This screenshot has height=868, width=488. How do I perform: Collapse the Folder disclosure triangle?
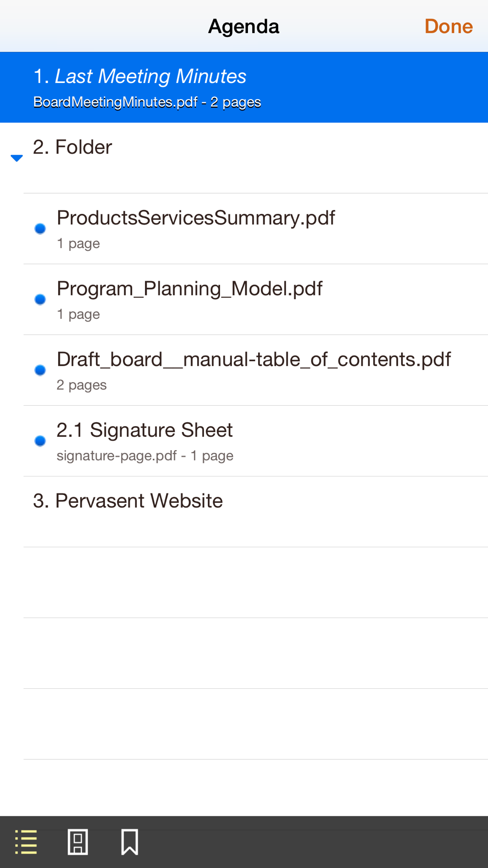tap(17, 158)
